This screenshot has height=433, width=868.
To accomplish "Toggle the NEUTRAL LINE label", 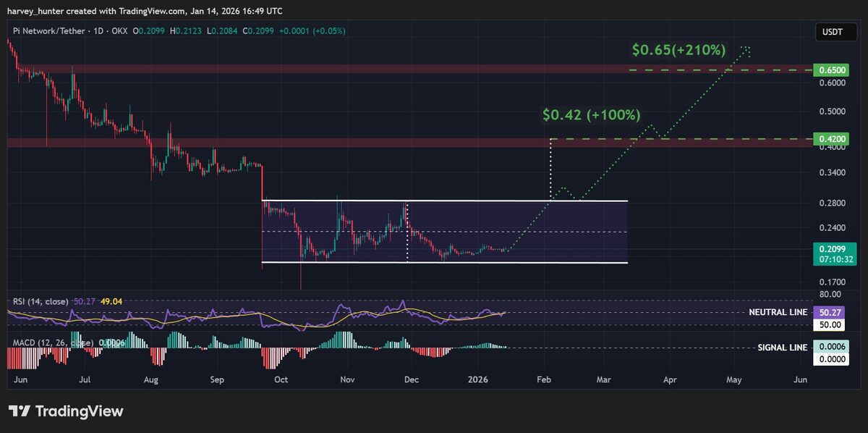I will 778,312.
